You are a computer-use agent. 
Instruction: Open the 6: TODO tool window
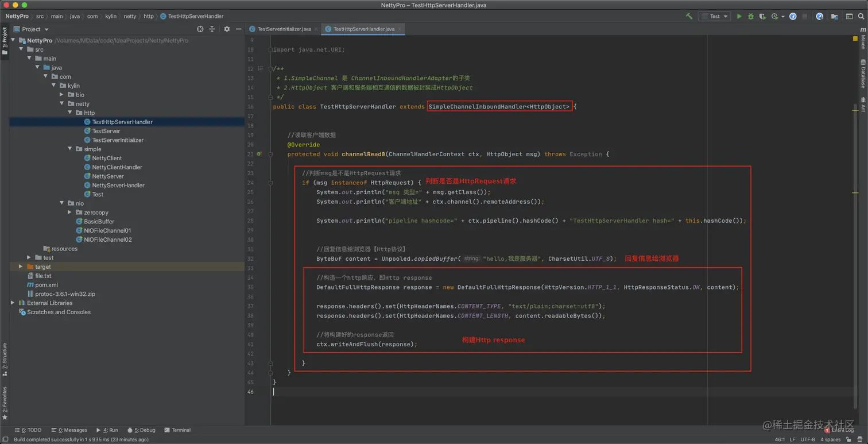pos(28,430)
